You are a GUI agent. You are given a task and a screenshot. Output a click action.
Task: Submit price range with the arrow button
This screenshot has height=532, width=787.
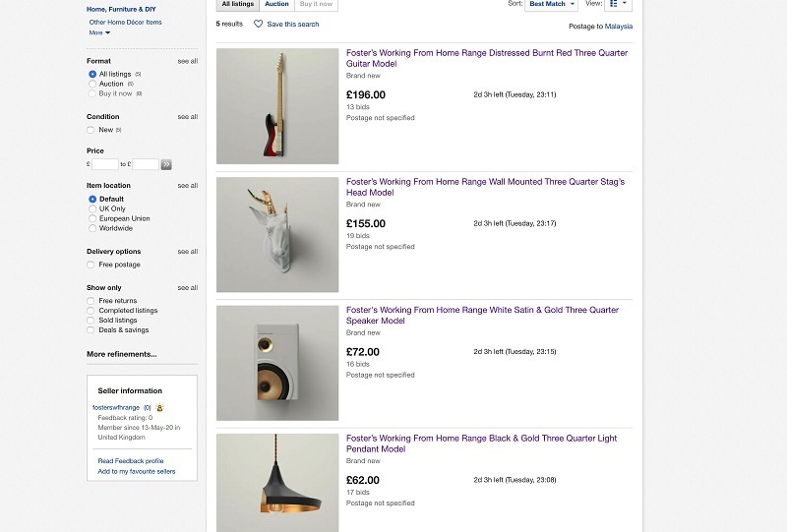coord(166,164)
